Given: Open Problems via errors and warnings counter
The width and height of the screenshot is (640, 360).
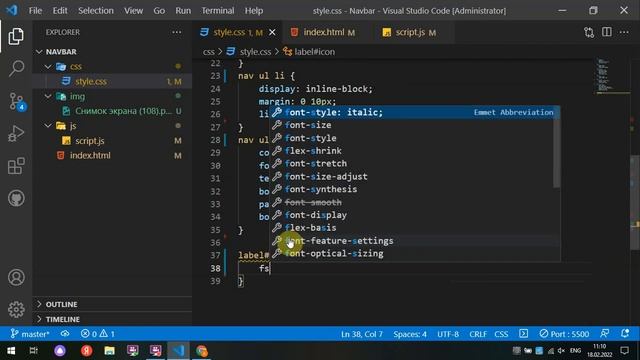Looking at the screenshot, I should (x=98, y=334).
